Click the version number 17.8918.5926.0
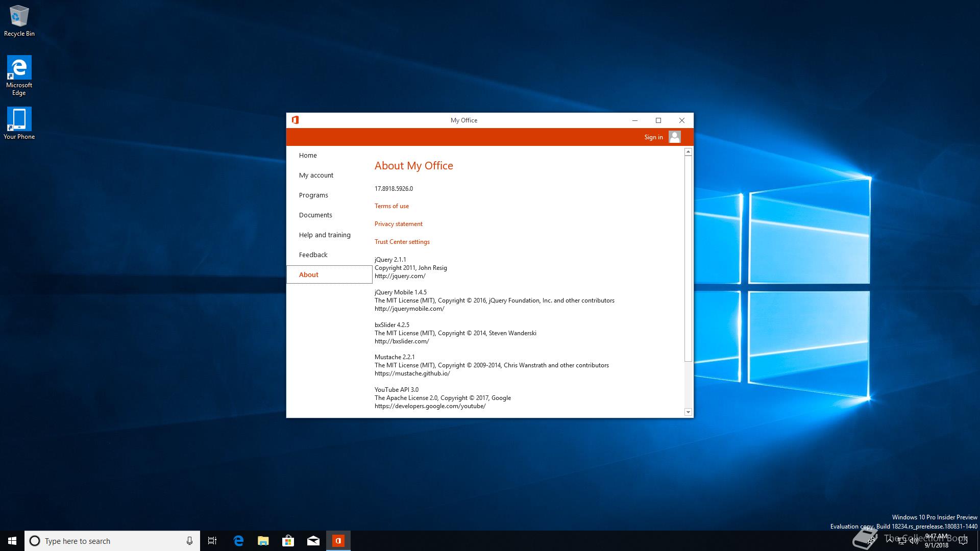Screen dimensions: 980x551 tap(394, 189)
